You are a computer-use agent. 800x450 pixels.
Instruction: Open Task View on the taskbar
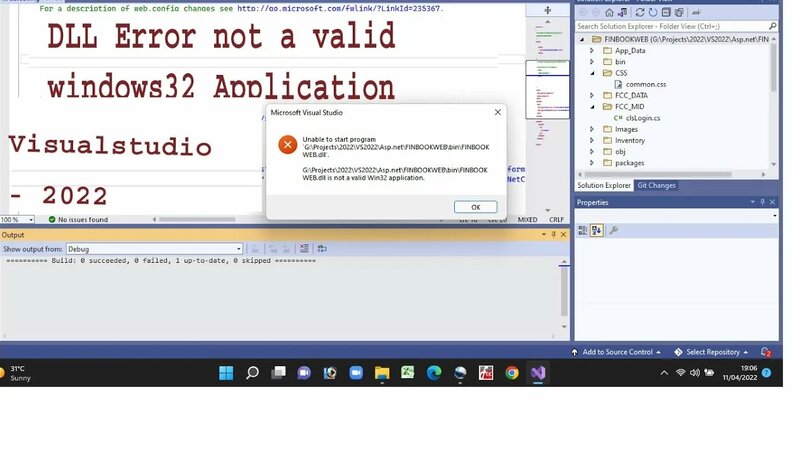click(x=278, y=373)
